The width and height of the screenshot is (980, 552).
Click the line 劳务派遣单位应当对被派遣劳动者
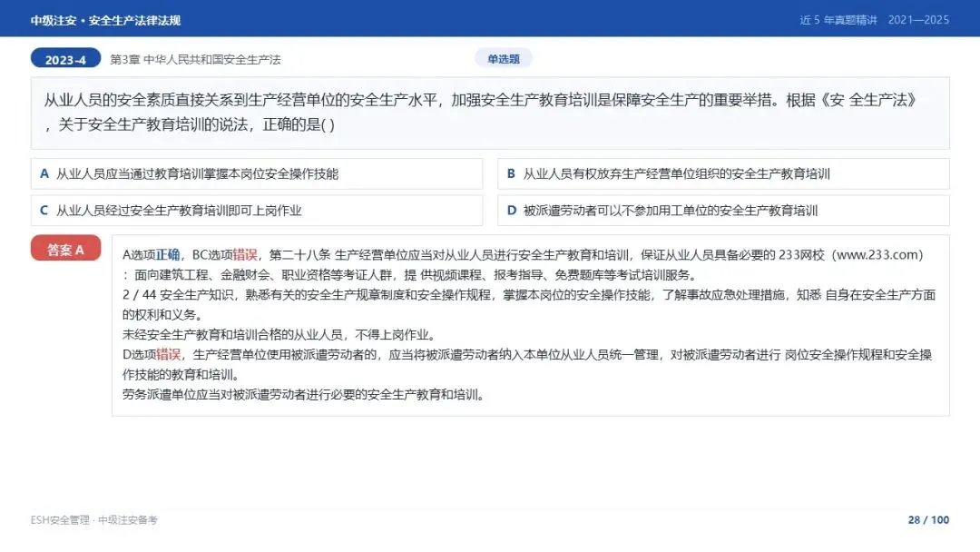(x=304, y=394)
